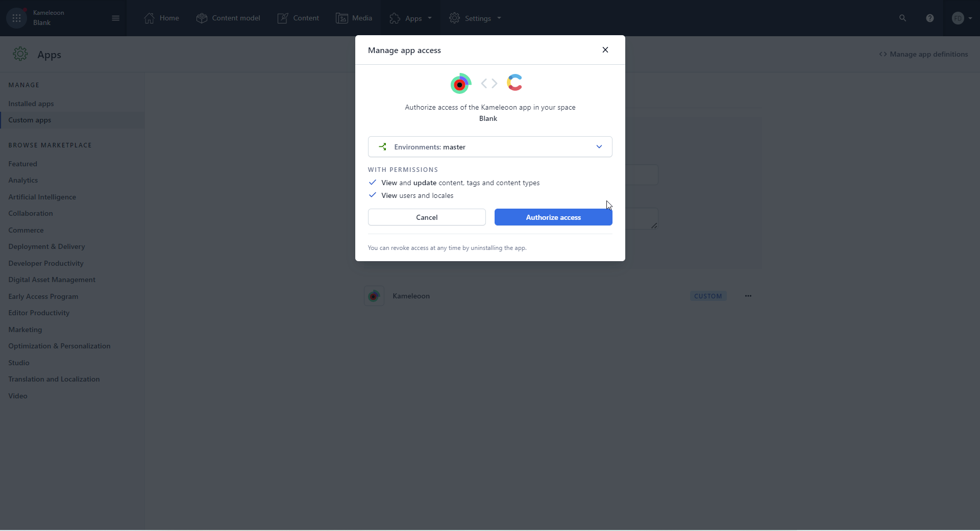This screenshot has height=531, width=980.
Task: Click the Kameleoon logo in dialog
Action: pyautogui.click(x=460, y=84)
